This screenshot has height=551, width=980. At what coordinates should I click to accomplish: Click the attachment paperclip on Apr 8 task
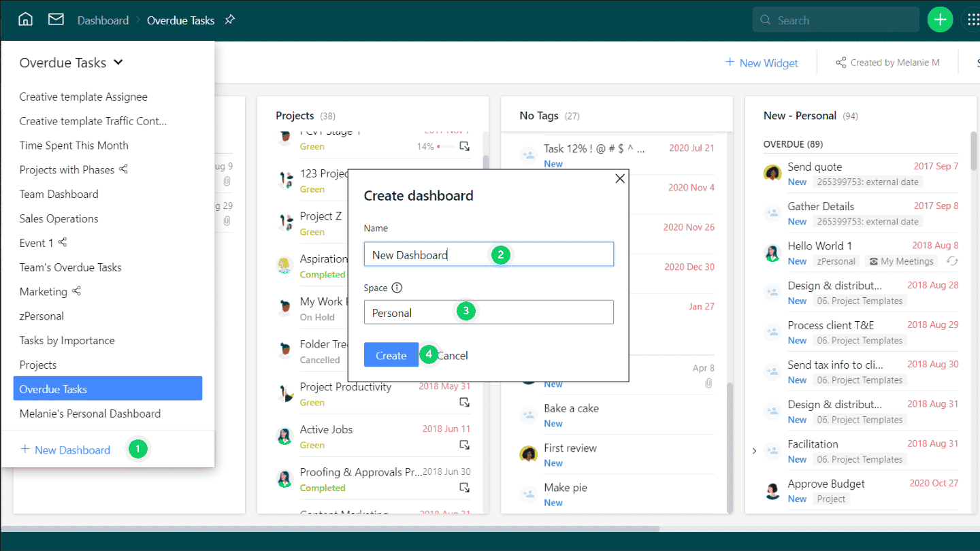pos(708,384)
